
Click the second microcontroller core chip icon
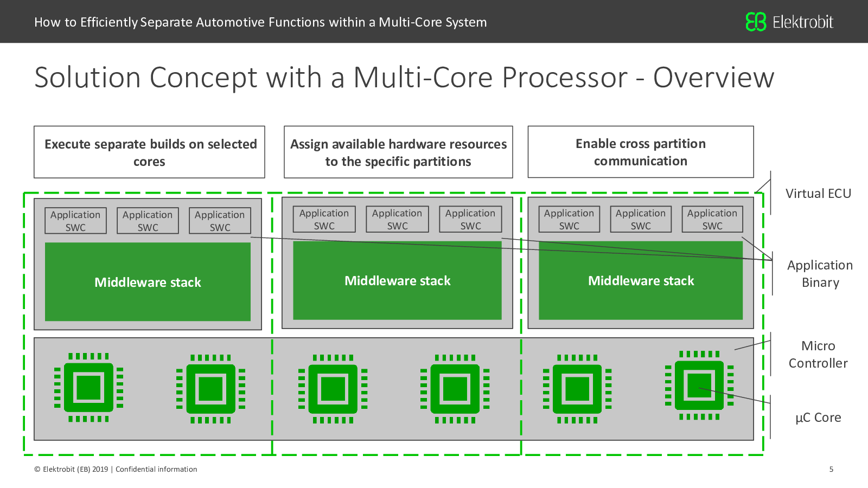point(210,389)
